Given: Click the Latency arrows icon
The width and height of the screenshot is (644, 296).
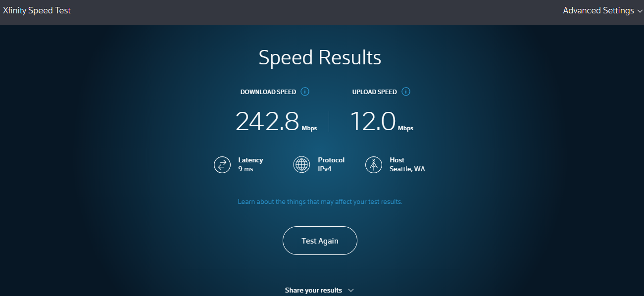Looking at the screenshot, I should (222, 164).
